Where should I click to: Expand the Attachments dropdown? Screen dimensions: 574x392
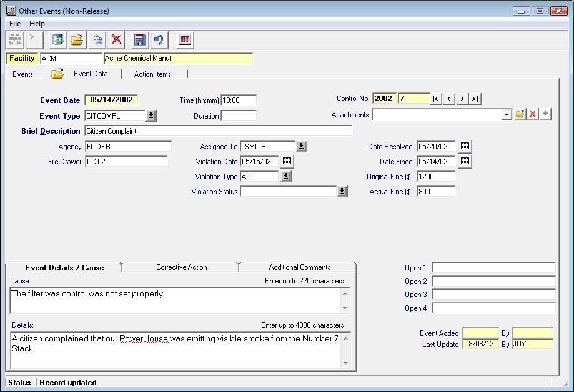coord(507,115)
